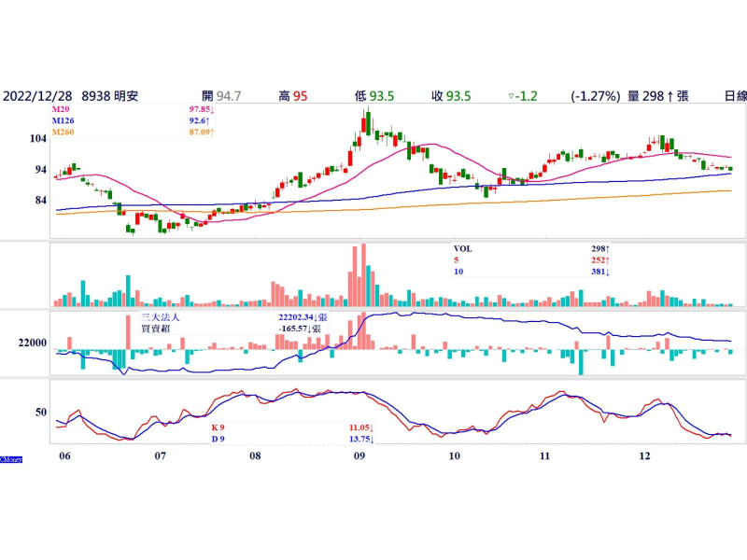Select the M260 moving average legend
Screen dimensions: 747x560
click(65, 133)
